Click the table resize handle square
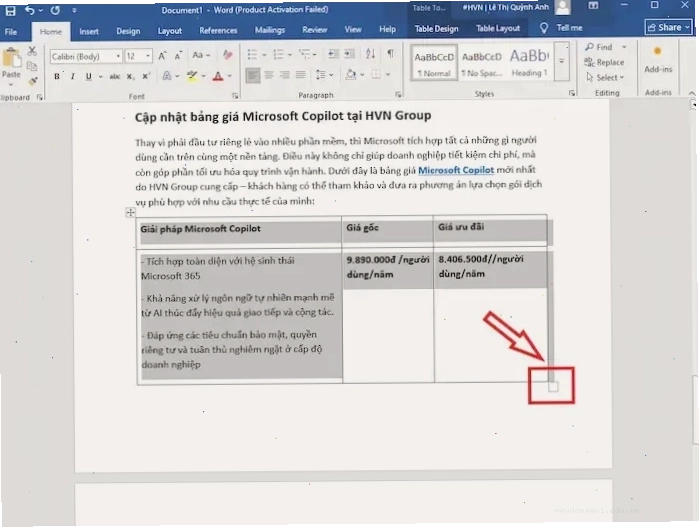Image resolution: width=699 pixels, height=527 pixels. point(553,387)
